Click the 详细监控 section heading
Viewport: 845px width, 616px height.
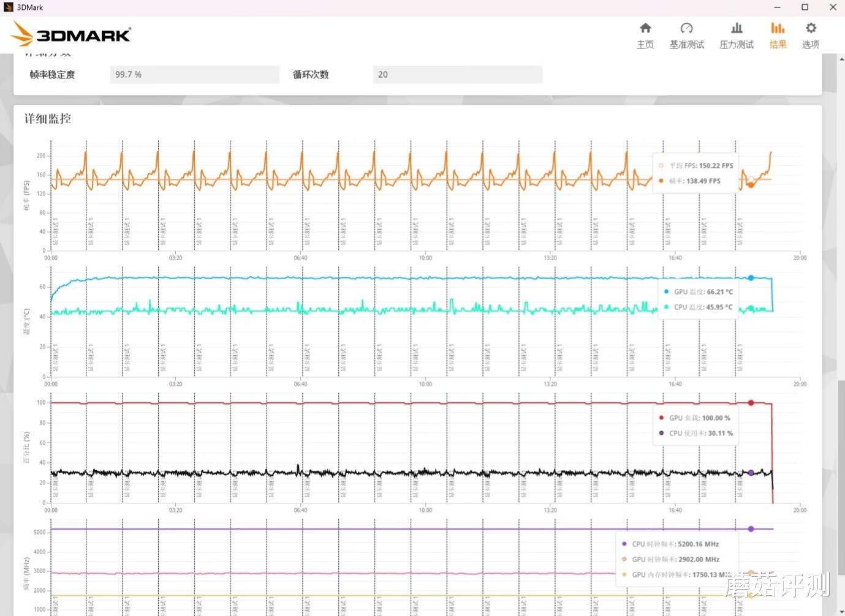coord(48,119)
